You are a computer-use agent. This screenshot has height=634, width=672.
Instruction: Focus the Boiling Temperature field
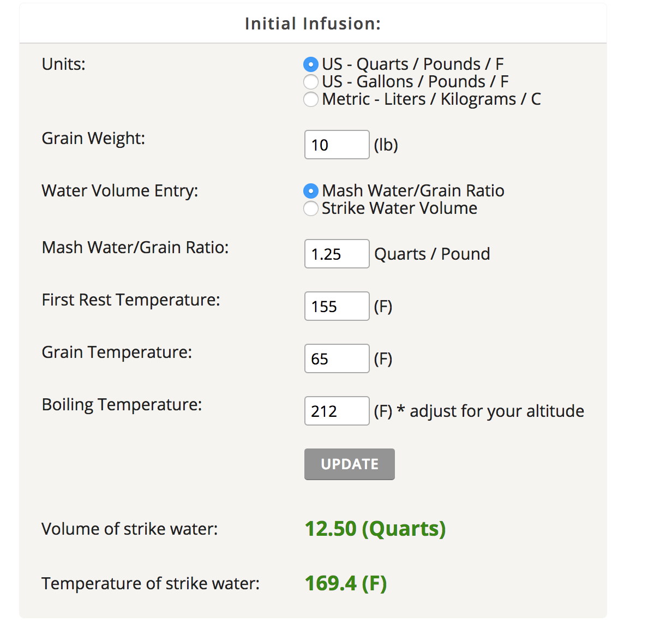pyautogui.click(x=337, y=411)
